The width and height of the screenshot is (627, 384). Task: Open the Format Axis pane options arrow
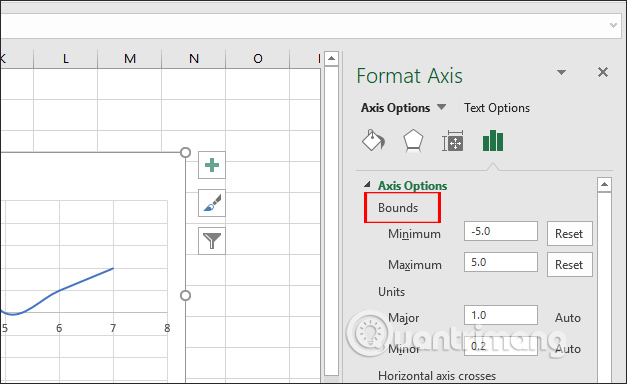click(x=561, y=72)
